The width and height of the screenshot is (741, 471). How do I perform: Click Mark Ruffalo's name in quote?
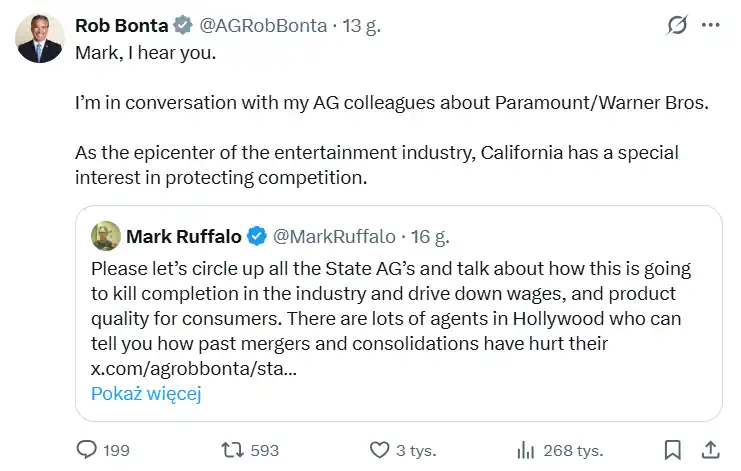click(184, 237)
